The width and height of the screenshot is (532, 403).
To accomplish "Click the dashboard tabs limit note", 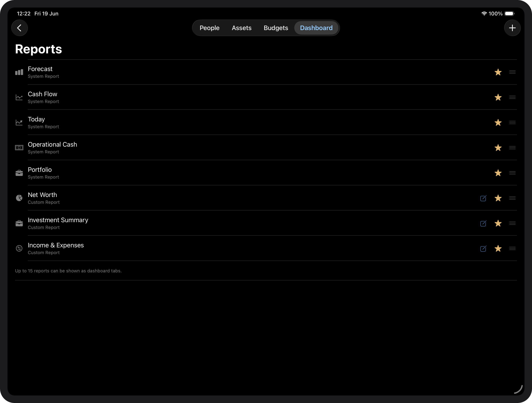I will pos(68,271).
